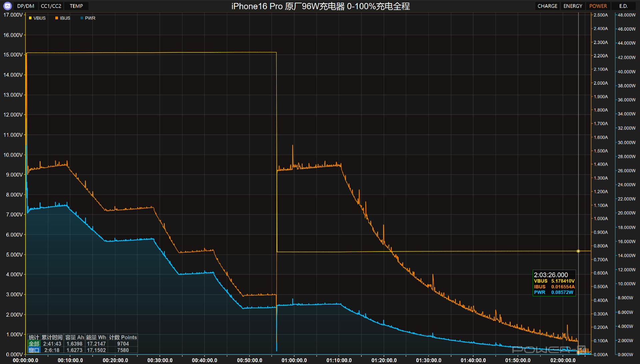Click the energy value 17.2147
Viewport: 640px width, 364px height.
(x=96, y=344)
